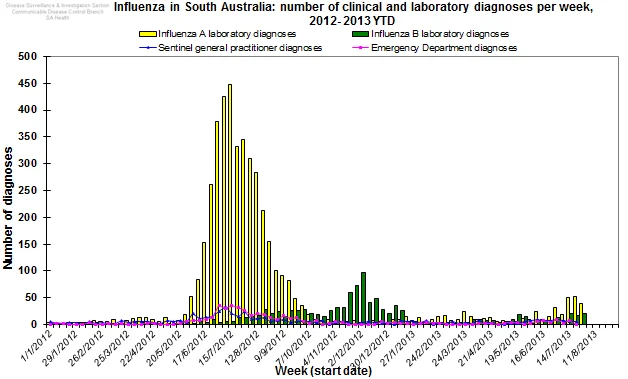Select the Week (start date) axis title
The image size is (628, 379).
[x=323, y=371]
